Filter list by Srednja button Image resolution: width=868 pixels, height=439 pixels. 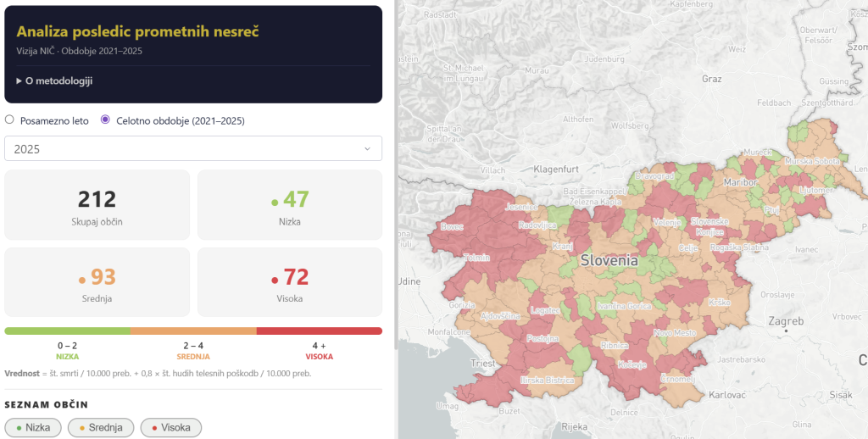coord(101,427)
